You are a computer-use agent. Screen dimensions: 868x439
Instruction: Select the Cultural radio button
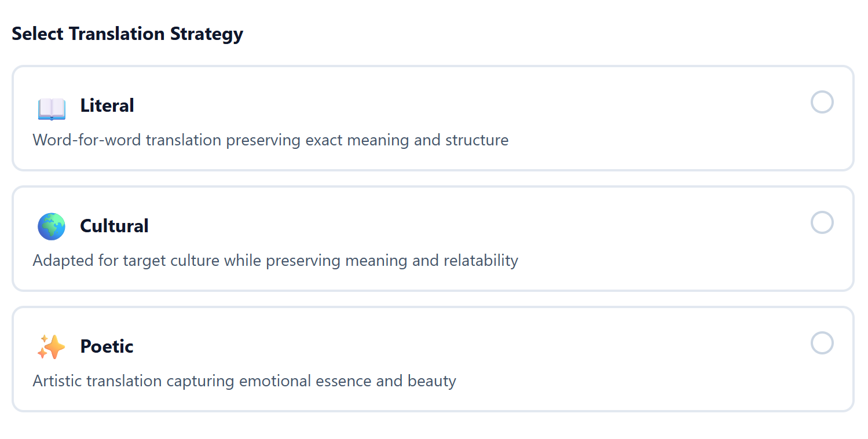click(x=822, y=222)
